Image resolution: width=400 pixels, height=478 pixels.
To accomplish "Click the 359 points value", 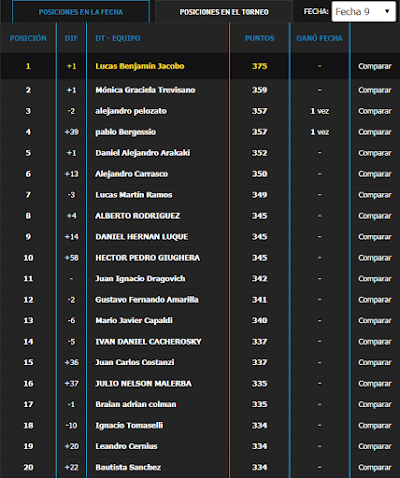I will (x=259, y=90).
